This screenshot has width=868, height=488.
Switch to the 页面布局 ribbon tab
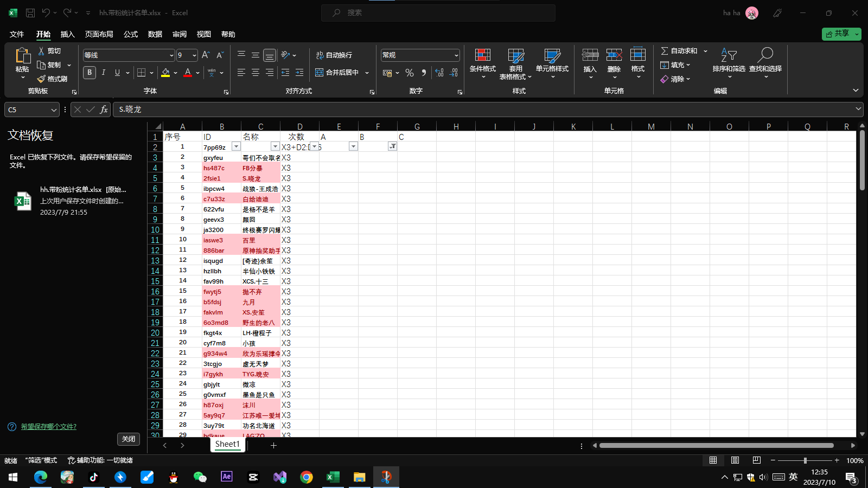pyautogui.click(x=99, y=34)
